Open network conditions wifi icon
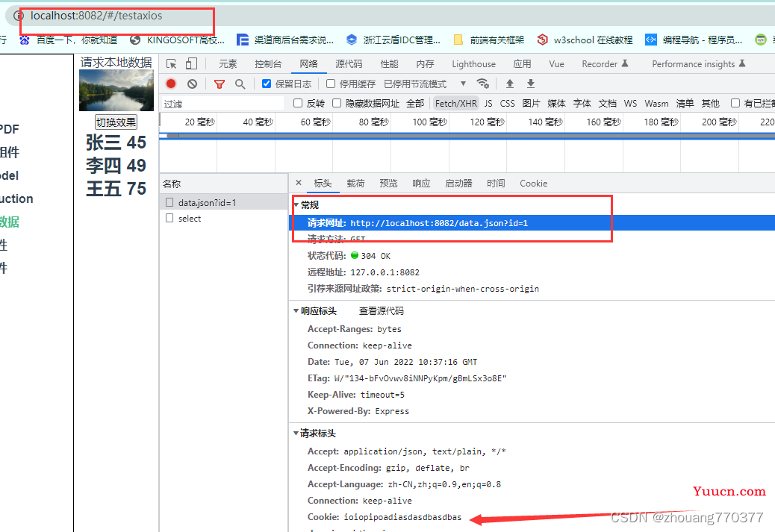775x532 pixels. pyautogui.click(x=482, y=84)
